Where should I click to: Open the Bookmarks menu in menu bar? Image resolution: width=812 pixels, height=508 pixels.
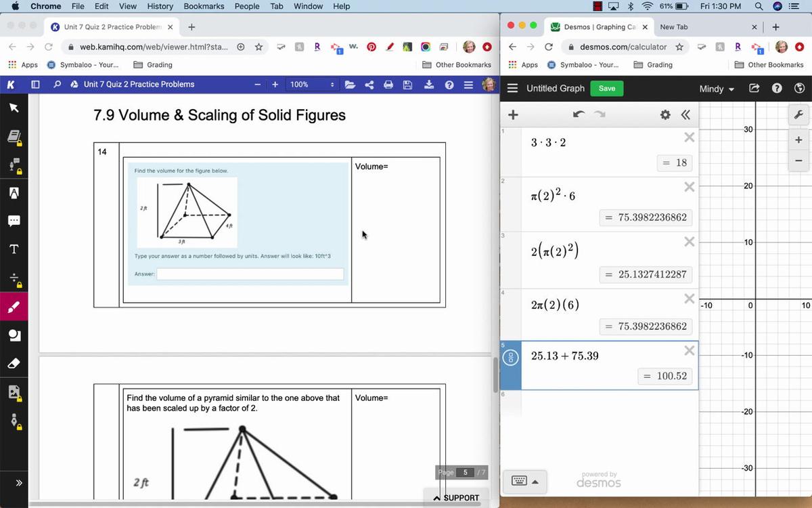click(204, 6)
